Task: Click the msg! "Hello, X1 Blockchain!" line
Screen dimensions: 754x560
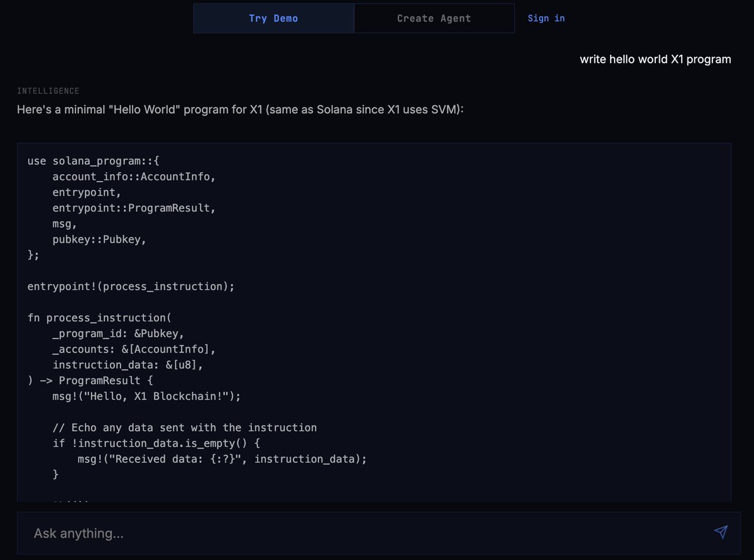Action: (146, 397)
